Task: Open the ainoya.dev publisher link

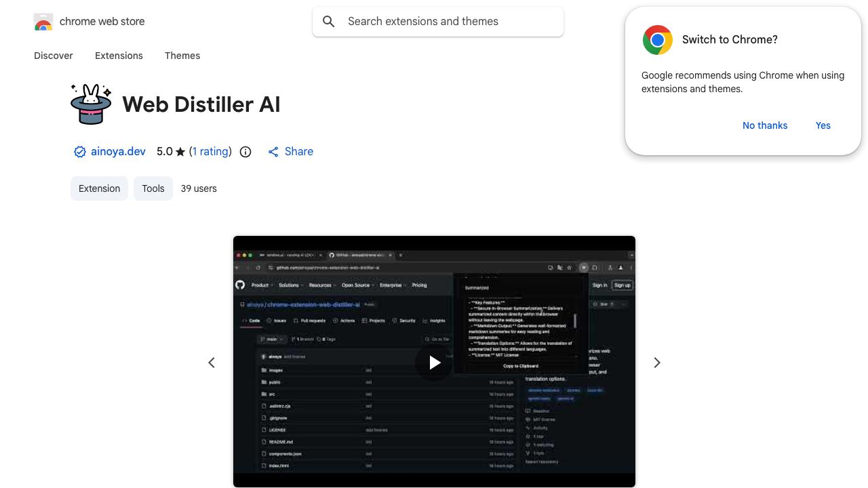Action: tap(118, 152)
